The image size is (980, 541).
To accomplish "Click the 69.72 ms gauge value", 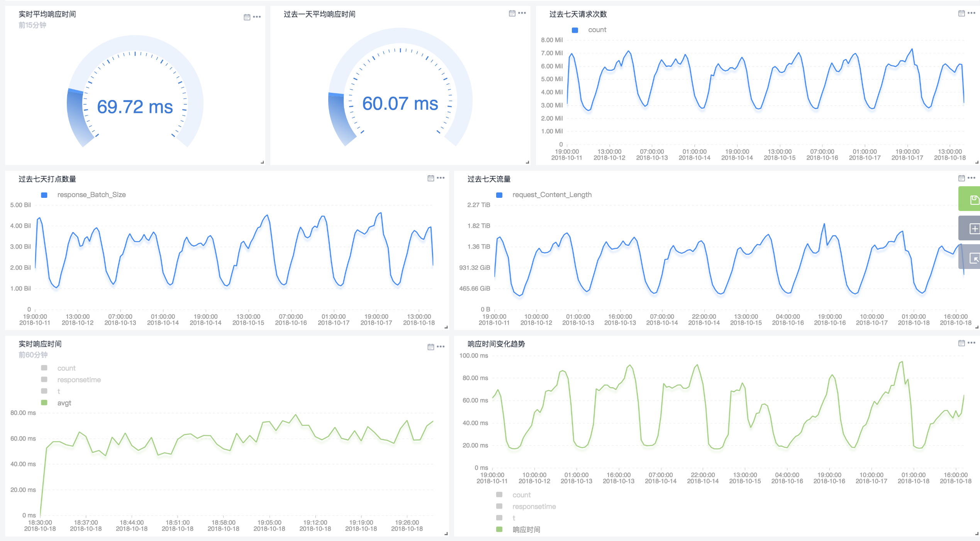I will point(135,107).
